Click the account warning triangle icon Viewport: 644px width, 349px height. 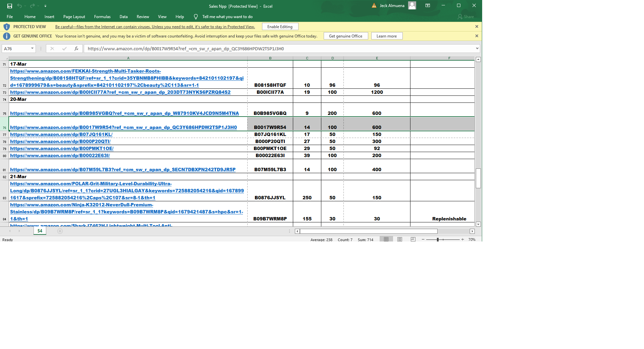[x=374, y=6]
